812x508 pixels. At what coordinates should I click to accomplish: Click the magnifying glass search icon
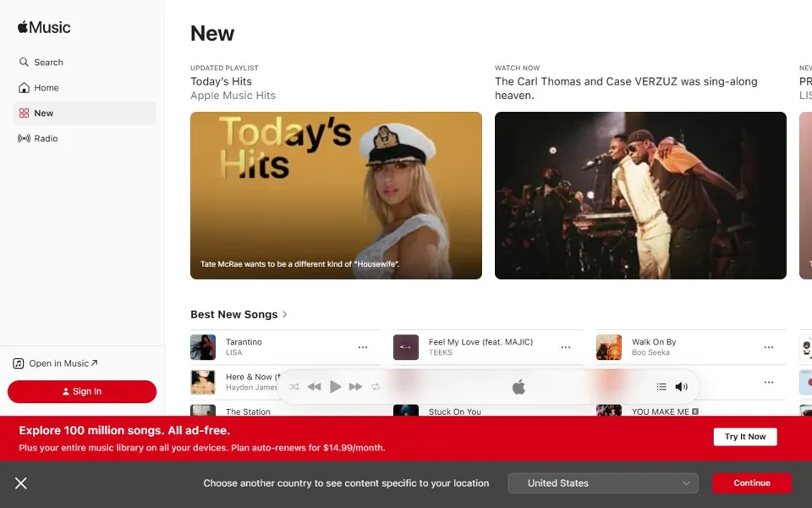pyautogui.click(x=24, y=62)
